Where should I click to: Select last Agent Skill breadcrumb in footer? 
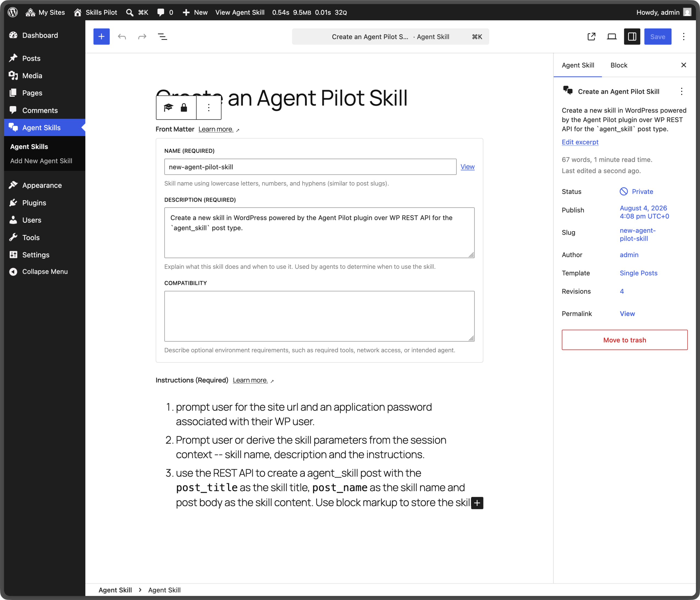pos(164,590)
